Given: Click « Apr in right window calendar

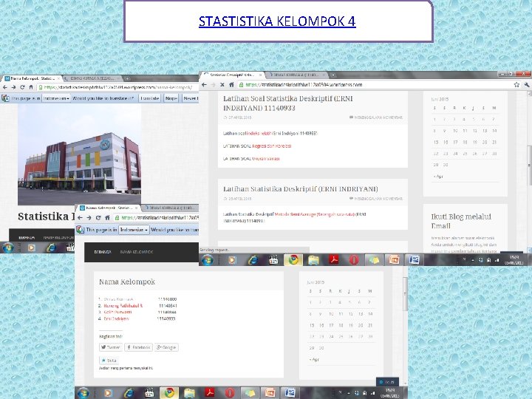Looking at the screenshot, I should point(438,177).
